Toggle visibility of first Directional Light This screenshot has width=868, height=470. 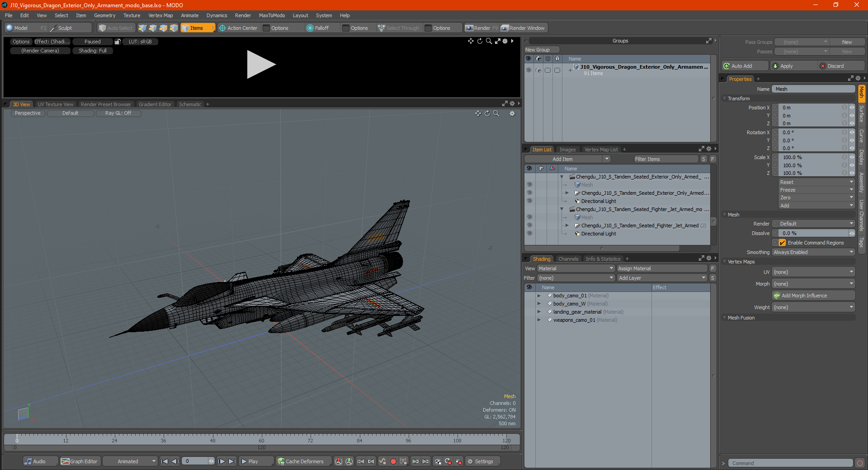[529, 201]
